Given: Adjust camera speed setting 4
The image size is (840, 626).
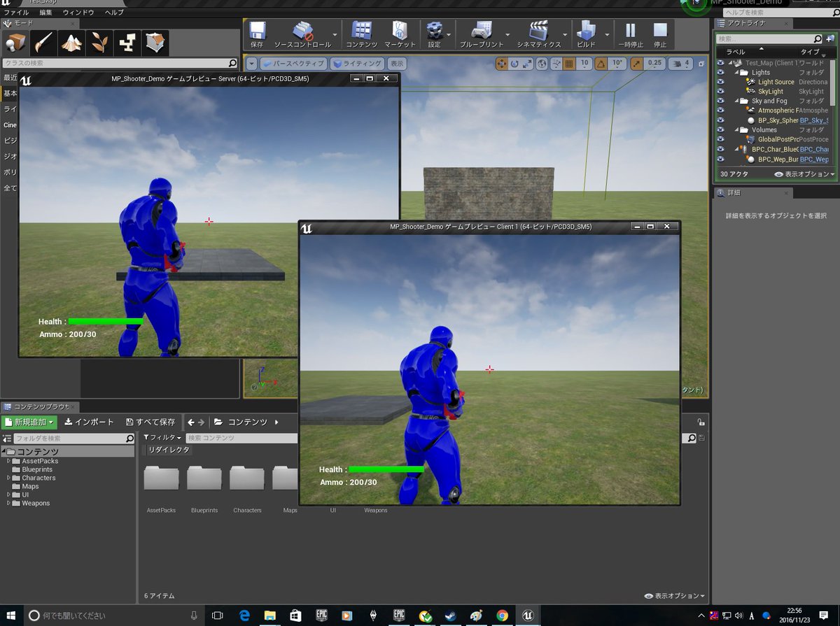Looking at the screenshot, I should [x=681, y=64].
